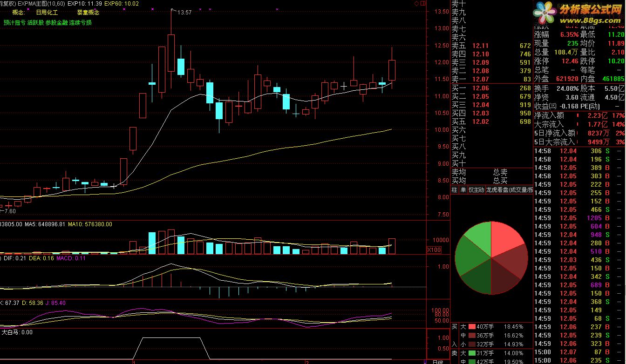Viewport: 626px width, 364px height.
Task: Click the 涨停 12.46 value
Action: pos(570,61)
